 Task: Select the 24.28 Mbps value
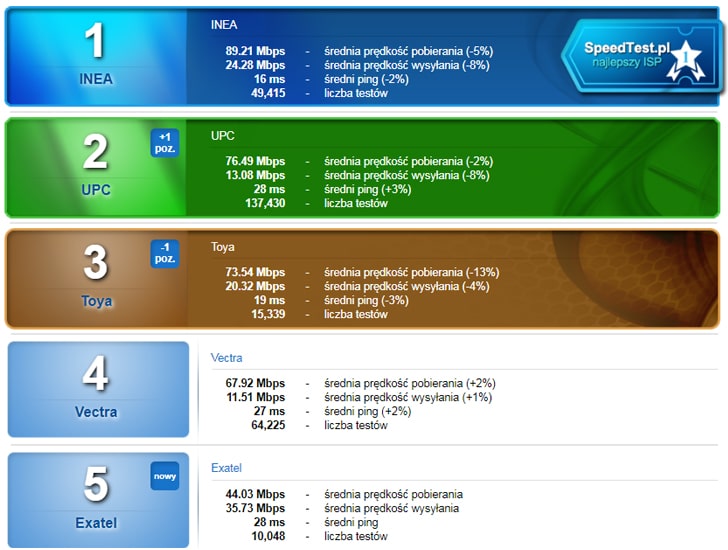coord(255,65)
